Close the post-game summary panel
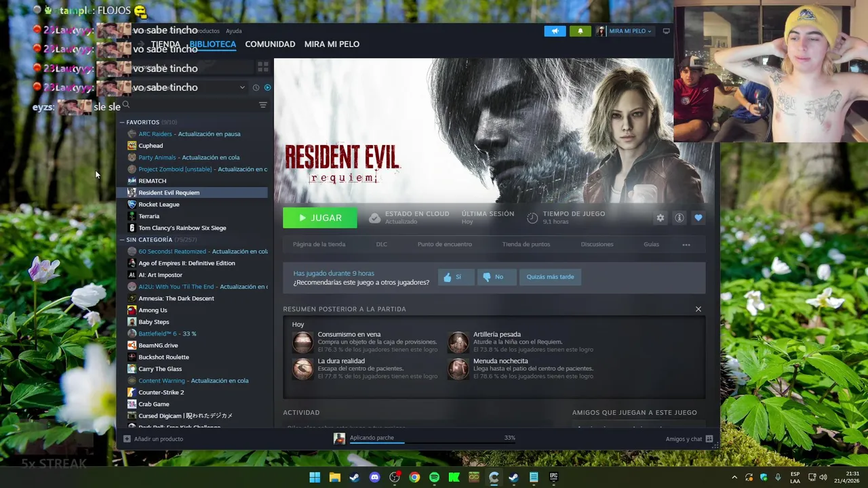 tap(698, 309)
